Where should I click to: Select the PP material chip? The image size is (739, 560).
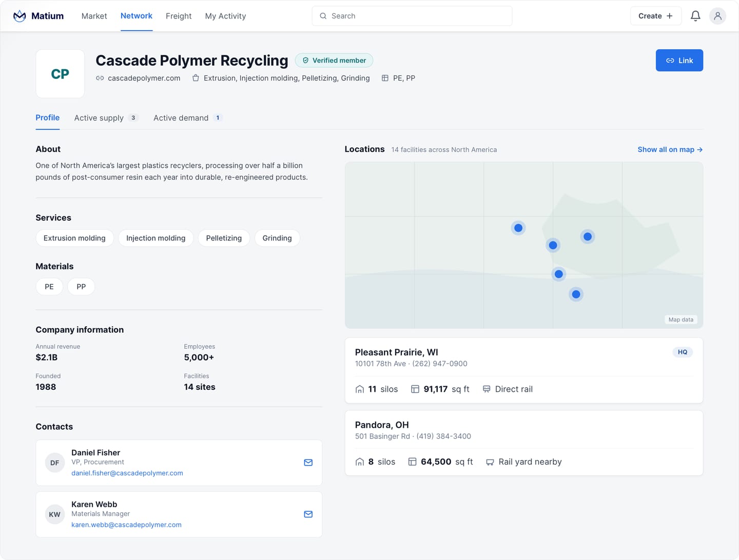pos(81,287)
